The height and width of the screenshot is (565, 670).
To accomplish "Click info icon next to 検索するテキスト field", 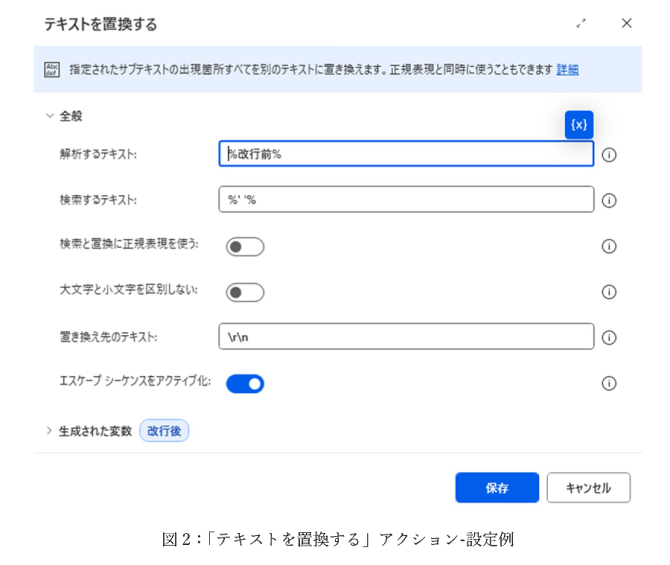I will coord(609,200).
